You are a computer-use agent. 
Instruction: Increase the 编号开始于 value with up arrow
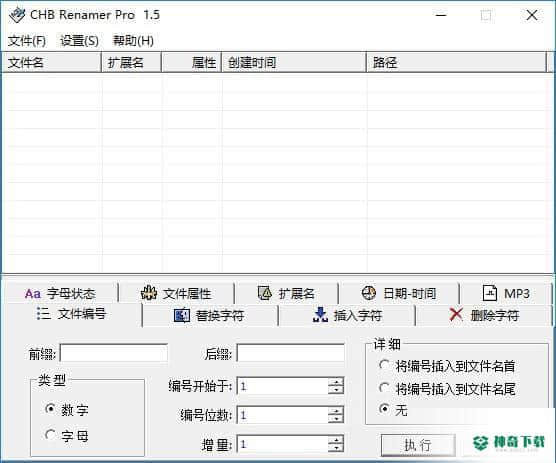pyautogui.click(x=336, y=382)
